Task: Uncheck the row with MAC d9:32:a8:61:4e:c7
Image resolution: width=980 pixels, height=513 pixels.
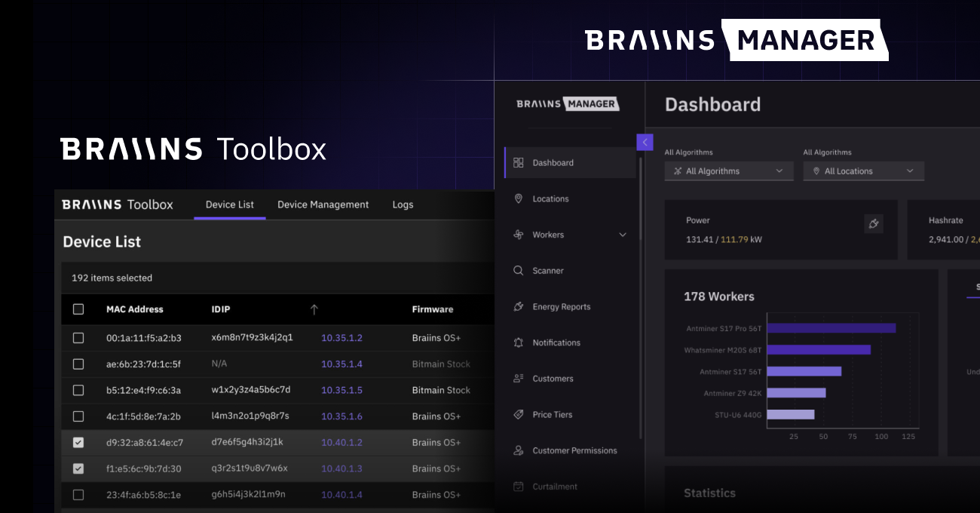Action: pyautogui.click(x=78, y=443)
